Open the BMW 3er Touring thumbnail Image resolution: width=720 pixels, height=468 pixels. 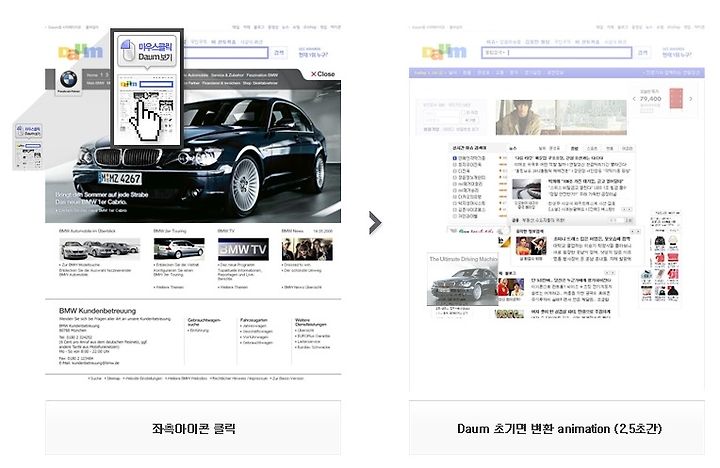(179, 249)
